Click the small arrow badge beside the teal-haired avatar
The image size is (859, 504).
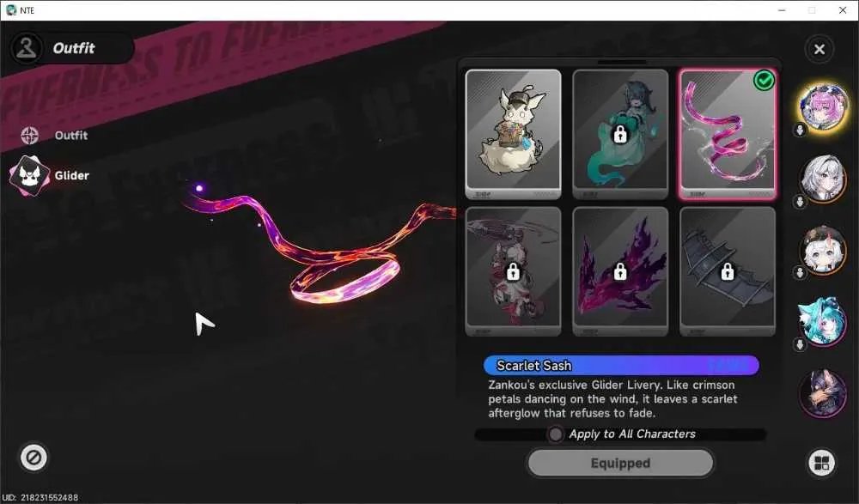(x=800, y=344)
